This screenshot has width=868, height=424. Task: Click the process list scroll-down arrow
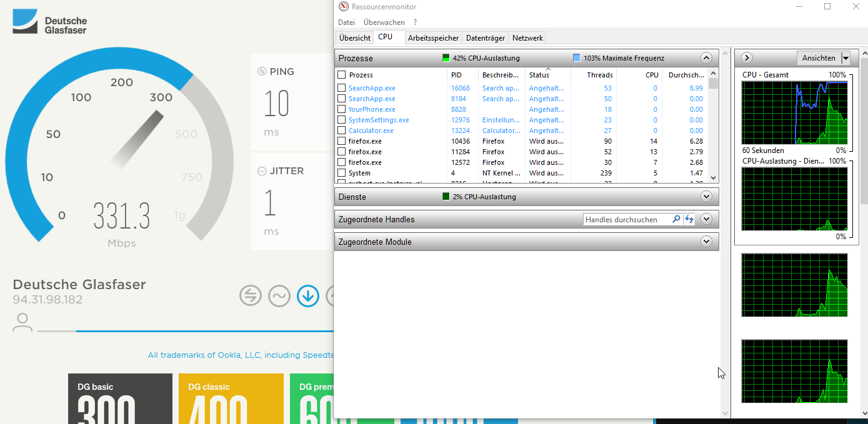(714, 178)
